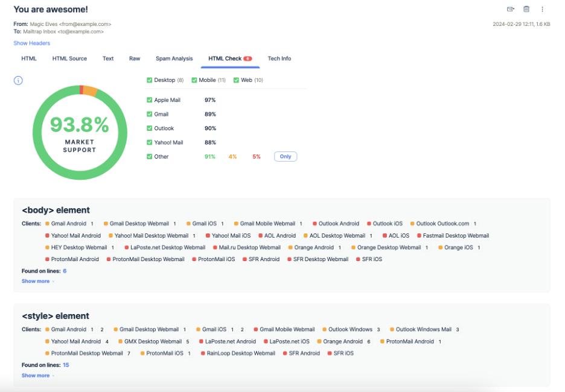
Task: Show Headers of the email
Action: (31, 43)
